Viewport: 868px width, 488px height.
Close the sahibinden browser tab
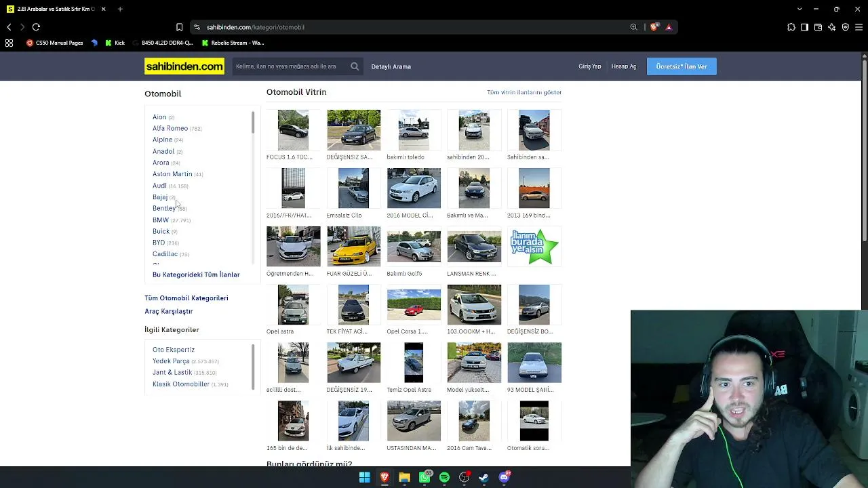click(104, 9)
